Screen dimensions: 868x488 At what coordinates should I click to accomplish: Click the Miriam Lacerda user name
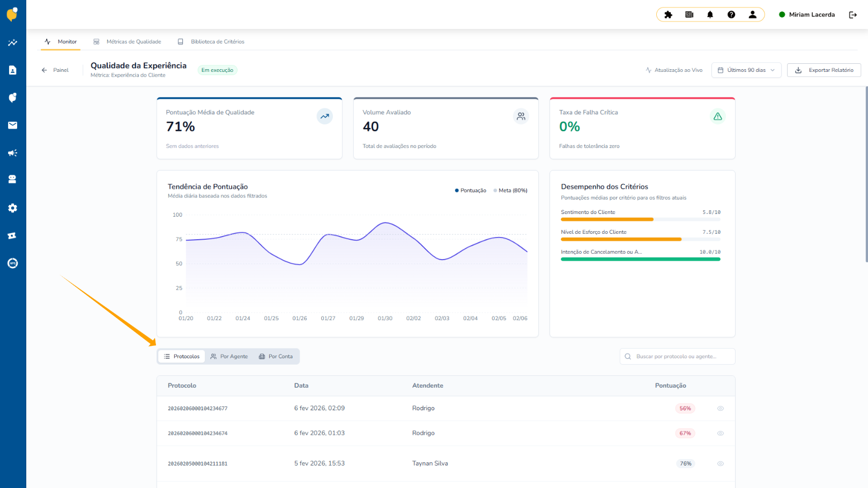[x=812, y=15]
